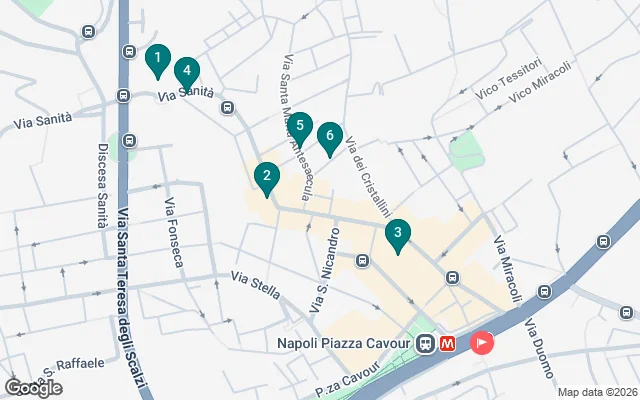Click the Google logo
This screenshot has height=400, width=640.
point(34,387)
